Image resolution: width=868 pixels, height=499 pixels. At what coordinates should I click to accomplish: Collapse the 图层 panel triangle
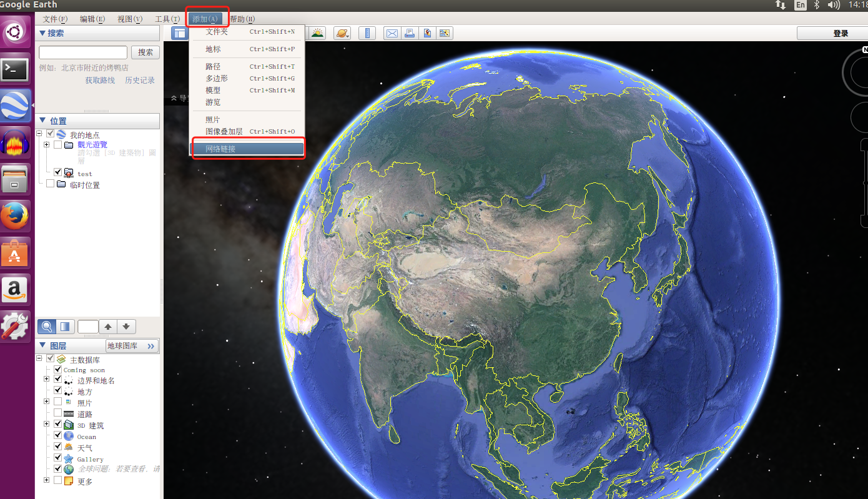42,345
